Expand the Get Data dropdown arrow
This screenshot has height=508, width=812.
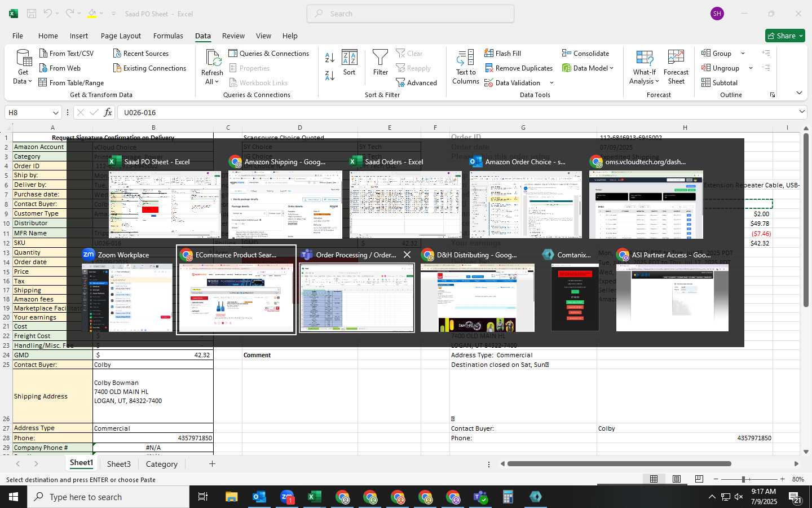coord(30,81)
